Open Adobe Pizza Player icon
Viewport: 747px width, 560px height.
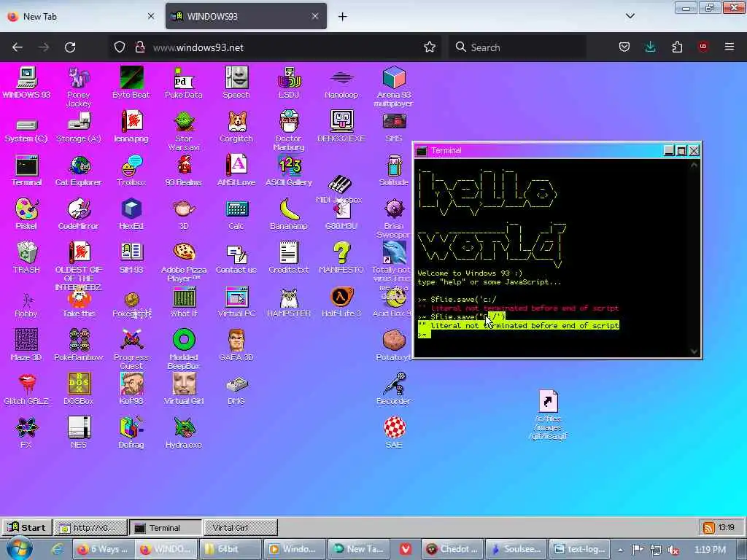(183, 262)
